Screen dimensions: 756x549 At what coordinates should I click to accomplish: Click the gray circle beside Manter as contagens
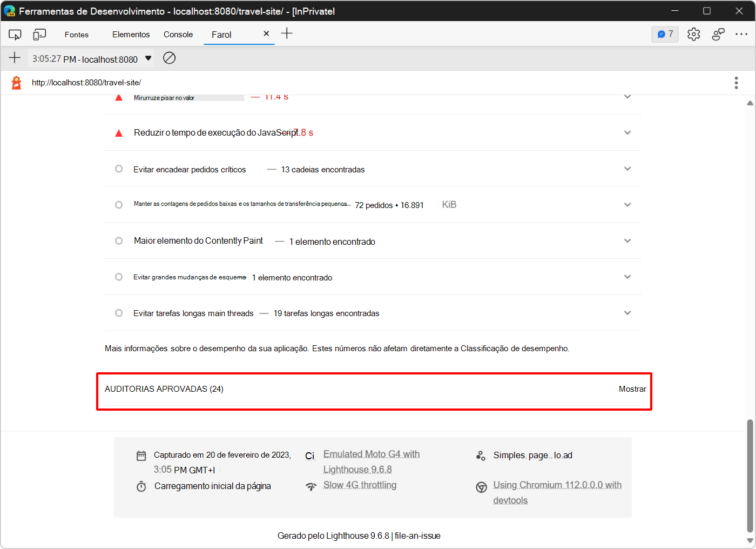119,205
